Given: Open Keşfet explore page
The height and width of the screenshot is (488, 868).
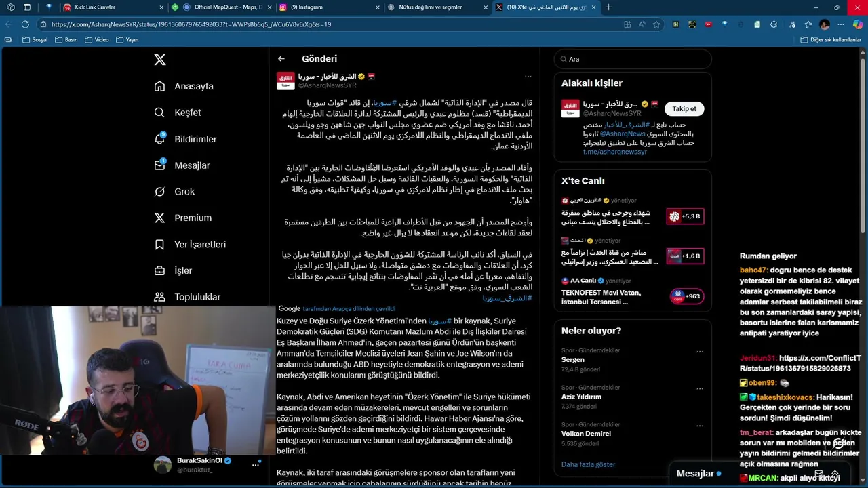Looking at the screenshot, I should coord(178,113).
